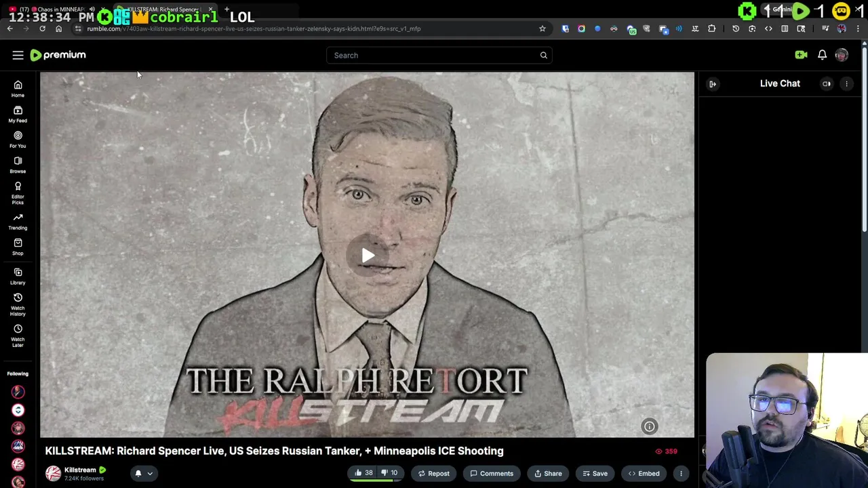
Task: Open Watch History in sidebar
Action: 18,306
